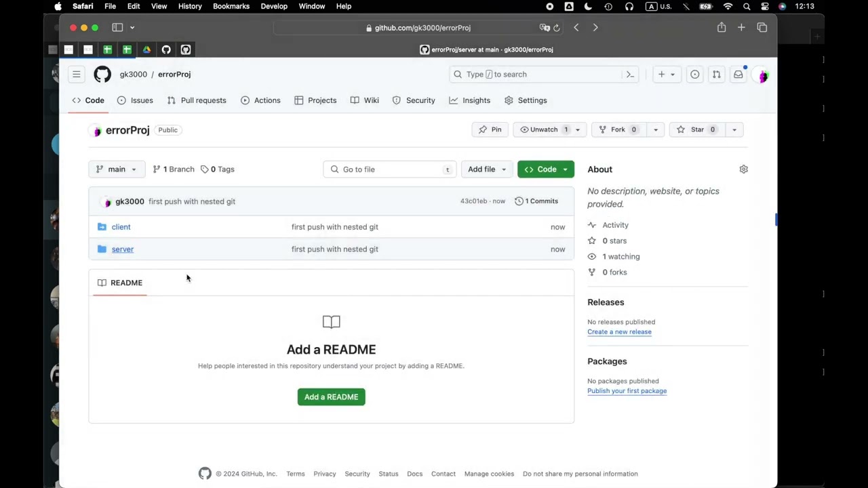Star the errorProj repository
The image size is (868, 488).
(697, 129)
